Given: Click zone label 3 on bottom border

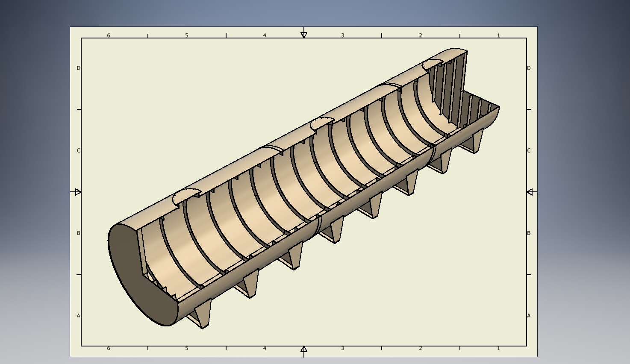Looking at the screenshot, I should click(342, 348).
